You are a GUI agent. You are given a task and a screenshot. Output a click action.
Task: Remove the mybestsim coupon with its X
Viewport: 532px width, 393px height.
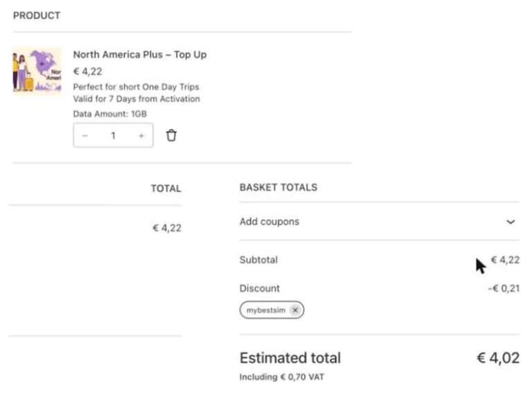[x=295, y=310]
